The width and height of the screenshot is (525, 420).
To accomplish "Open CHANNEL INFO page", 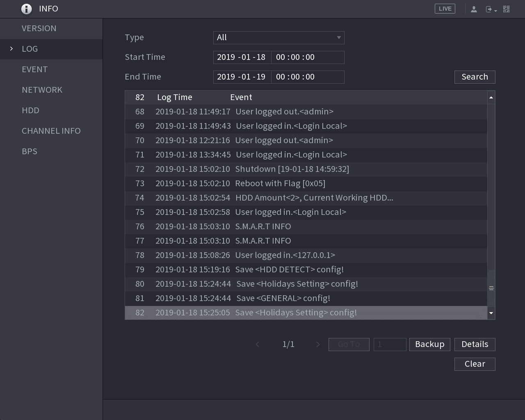I will pos(51,131).
